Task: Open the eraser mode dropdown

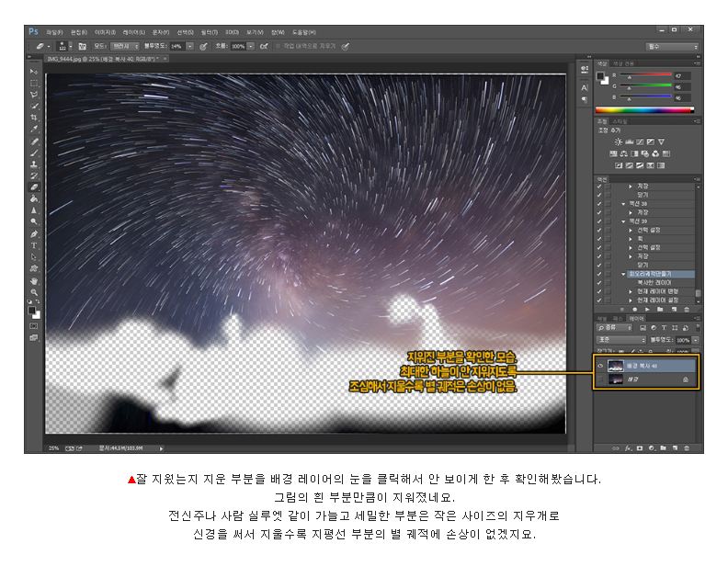Action: pos(124,46)
